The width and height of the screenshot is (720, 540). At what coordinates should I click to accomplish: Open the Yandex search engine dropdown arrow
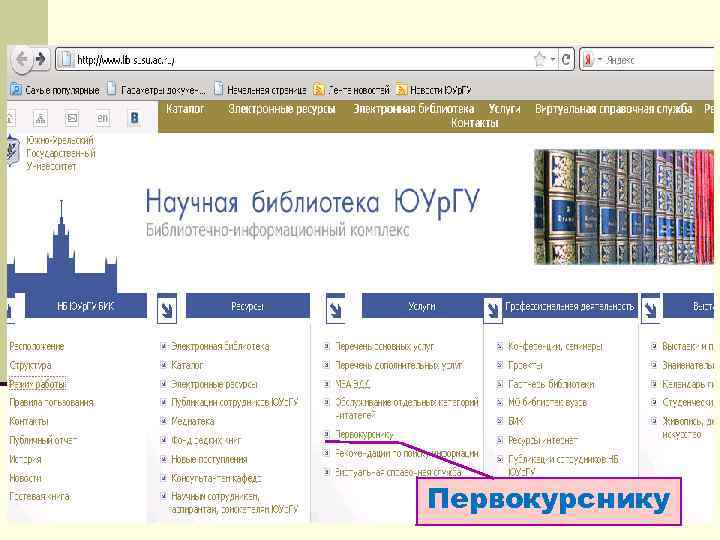(x=600, y=60)
